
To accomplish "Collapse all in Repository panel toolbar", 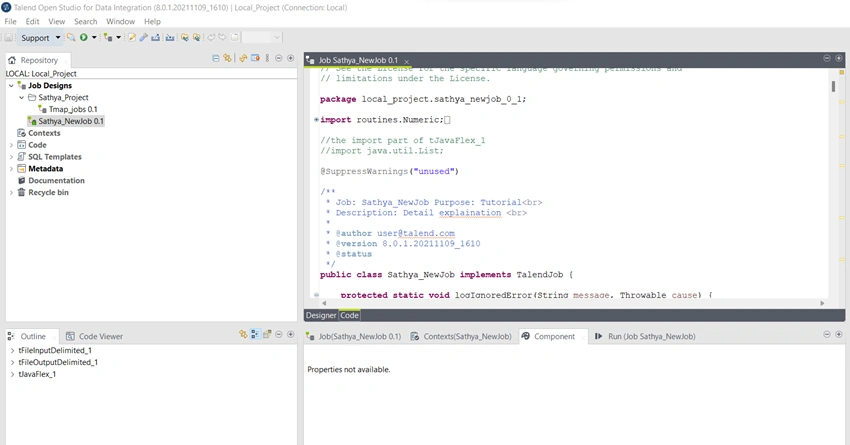I will tap(216, 58).
